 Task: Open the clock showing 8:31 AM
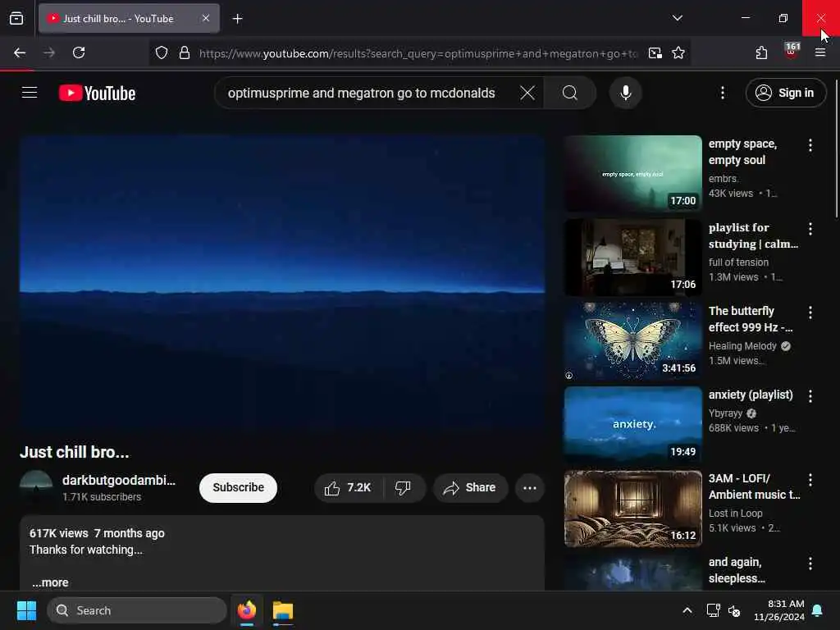779,610
